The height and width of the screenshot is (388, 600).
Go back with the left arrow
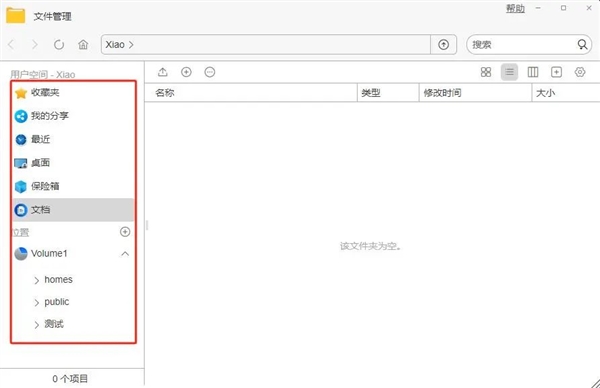click(11, 45)
